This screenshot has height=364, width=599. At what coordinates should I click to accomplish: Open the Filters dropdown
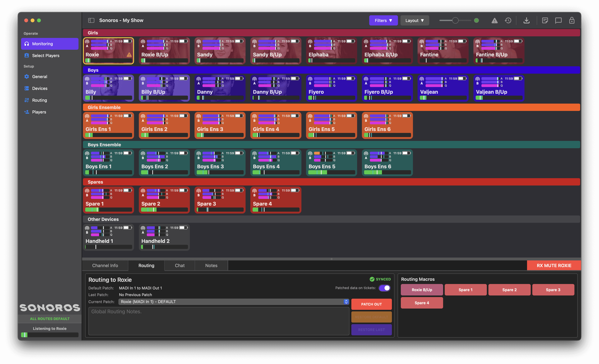point(383,21)
